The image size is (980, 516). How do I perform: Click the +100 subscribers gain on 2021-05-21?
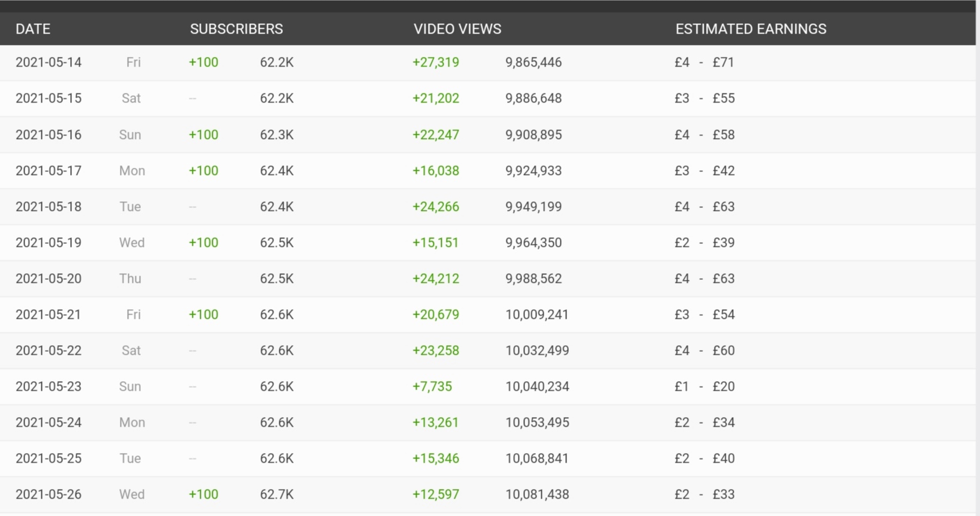click(203, 315)
